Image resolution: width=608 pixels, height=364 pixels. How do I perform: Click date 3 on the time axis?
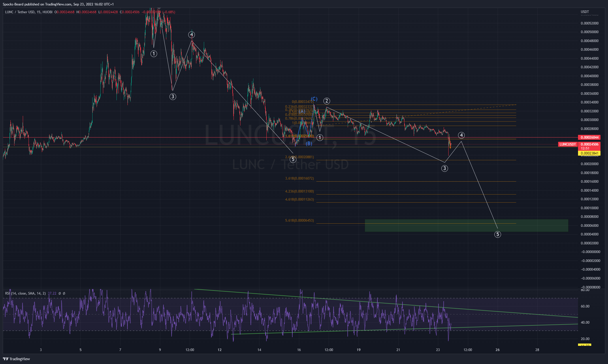(41, 350)
